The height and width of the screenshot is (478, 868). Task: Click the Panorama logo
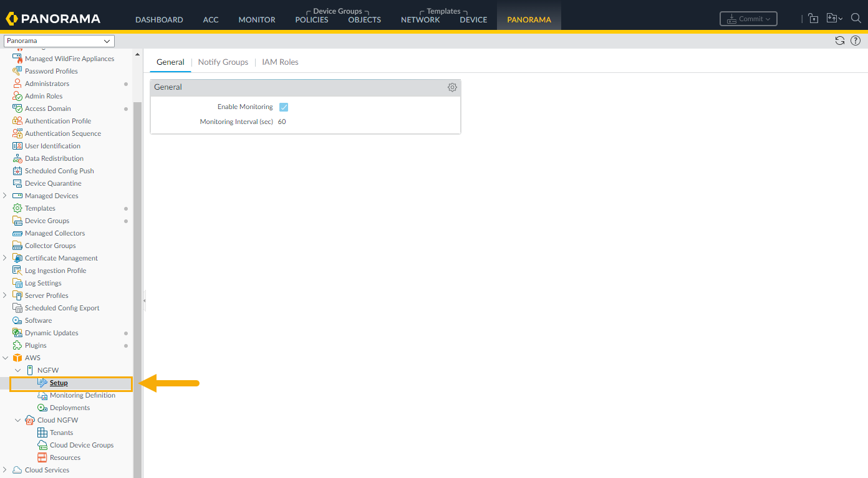tap(53, 19)
